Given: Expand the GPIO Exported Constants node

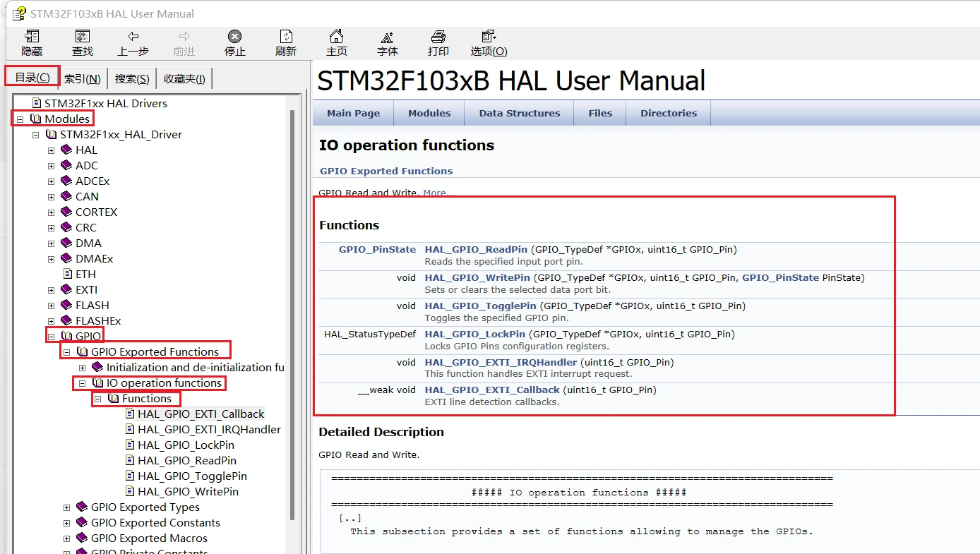Looking at the screenshot, I should [x=66, y=523].
